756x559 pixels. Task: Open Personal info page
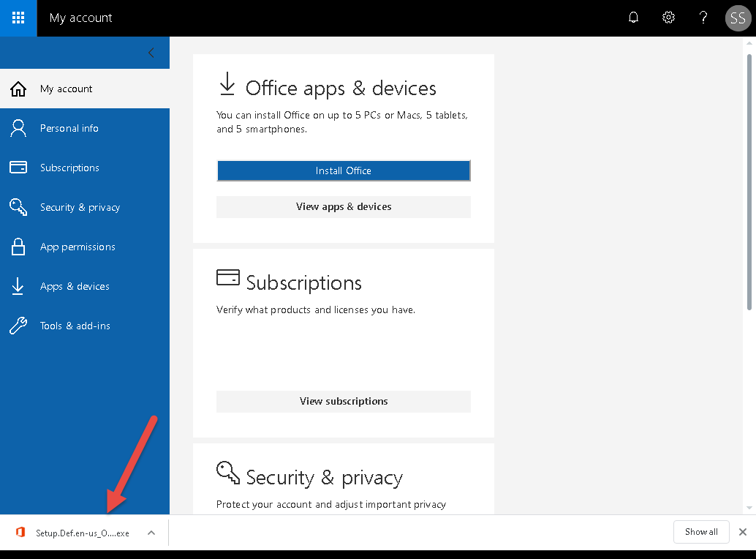click(85, 128)
